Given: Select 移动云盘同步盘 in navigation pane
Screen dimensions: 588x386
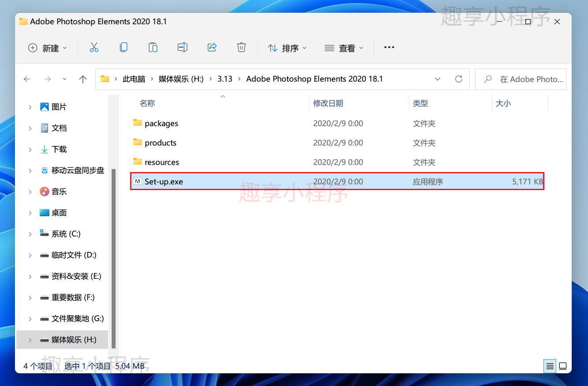Looking at the screenshot, I should 78,170.
